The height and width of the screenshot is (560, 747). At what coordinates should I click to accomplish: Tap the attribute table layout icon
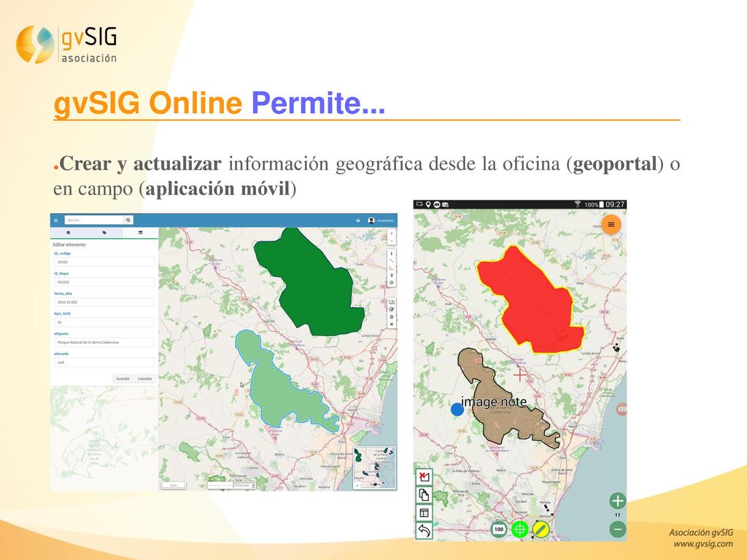(x=424, y=513)
